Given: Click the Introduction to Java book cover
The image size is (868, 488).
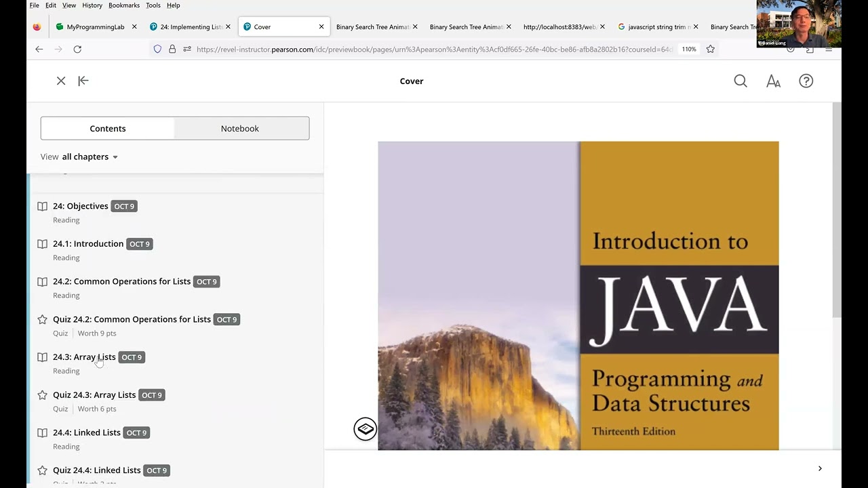Looking at the screenshot, I should [578, 296].
